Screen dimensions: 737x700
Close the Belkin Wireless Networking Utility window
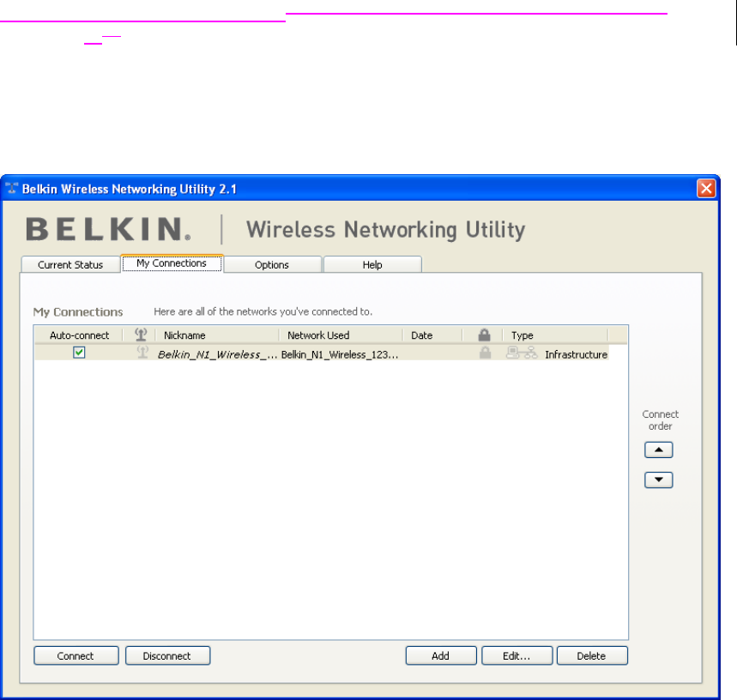(706, 189)
